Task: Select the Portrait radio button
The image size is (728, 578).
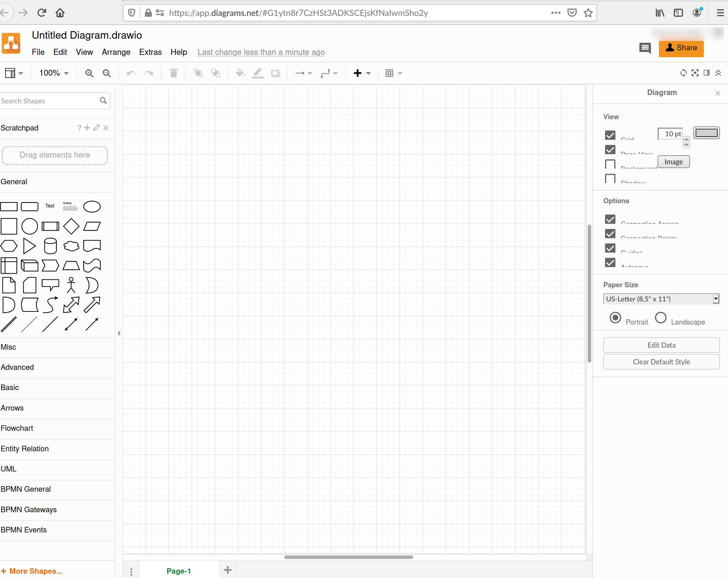Action: pos(615,318)
